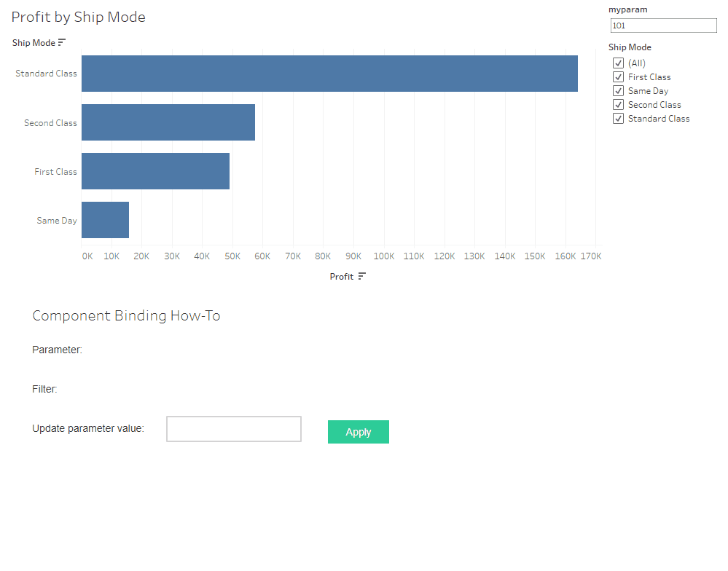The image size is (728, 571).
Task: Toggle the Standard Class checkbox off
Action: click(618, 118)
